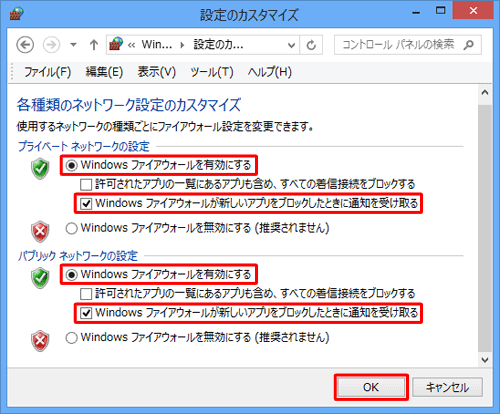Image resolution: width=500 pixels, height=414 pixels.
Task: Maximize the 設定のカスタマイズ window
Action: point(440,11)
